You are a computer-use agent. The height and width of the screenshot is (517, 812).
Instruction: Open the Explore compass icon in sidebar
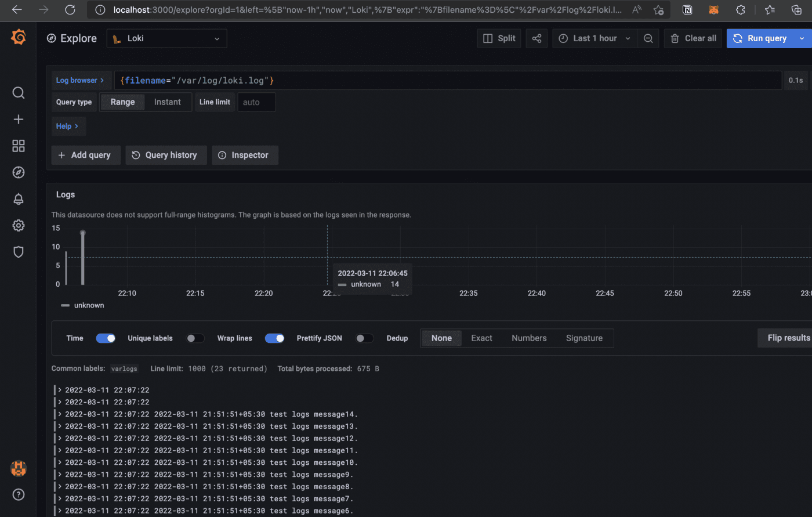point(18,172)
